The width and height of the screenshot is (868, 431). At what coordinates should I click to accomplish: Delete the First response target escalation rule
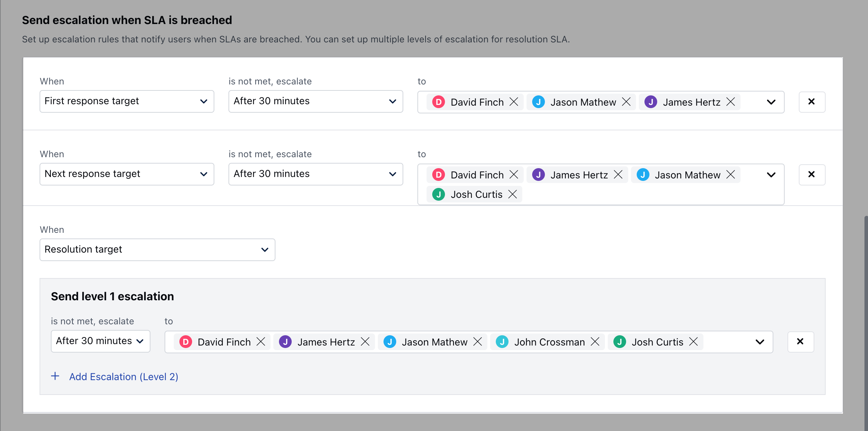[x=812, y=102]
